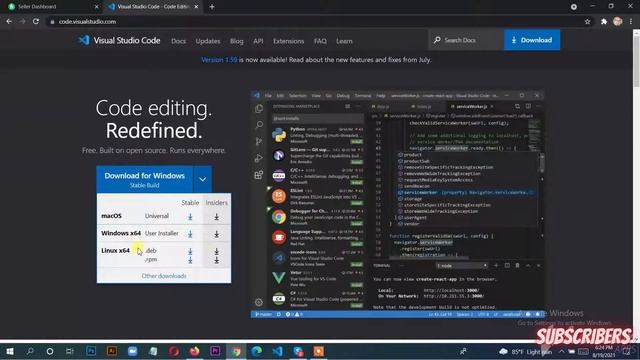Open Firefox from the taskbar
This screenshot has height=360, width=640.
tap(194, 351)
